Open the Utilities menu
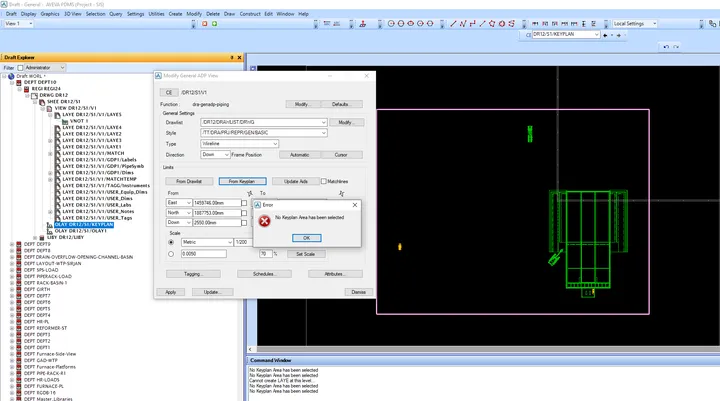The image size is (720, 401). click(156, 14)
